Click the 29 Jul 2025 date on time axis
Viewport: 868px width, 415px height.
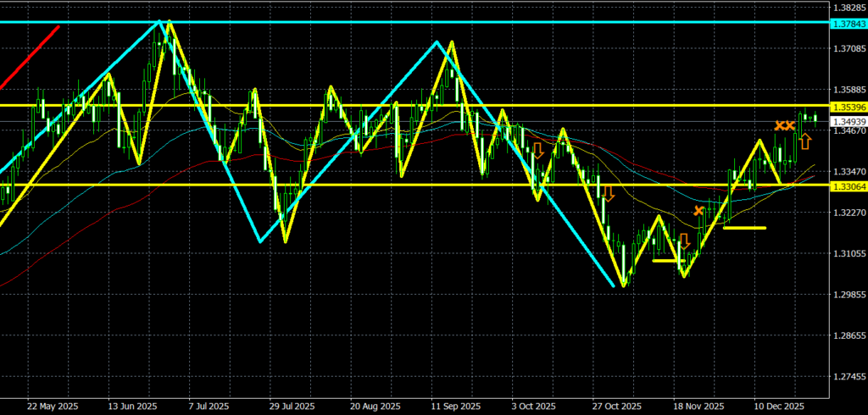[x=291, y=405]
